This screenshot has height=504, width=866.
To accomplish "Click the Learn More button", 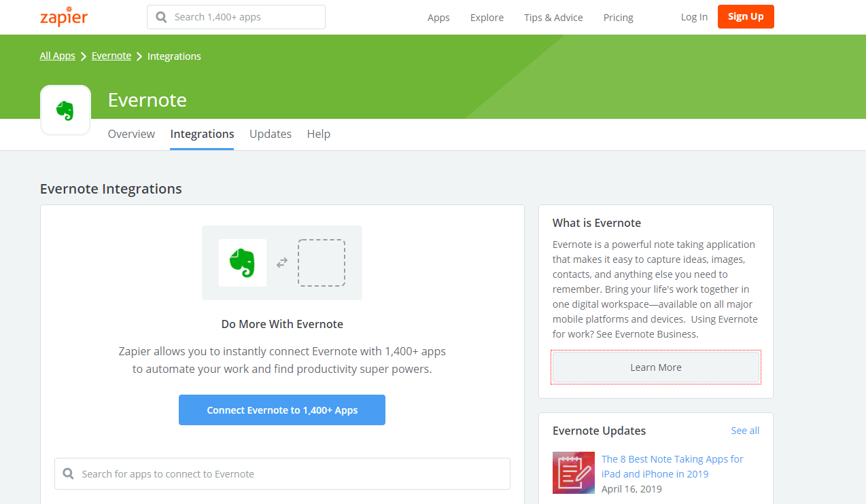I will [x=656, y=367].
